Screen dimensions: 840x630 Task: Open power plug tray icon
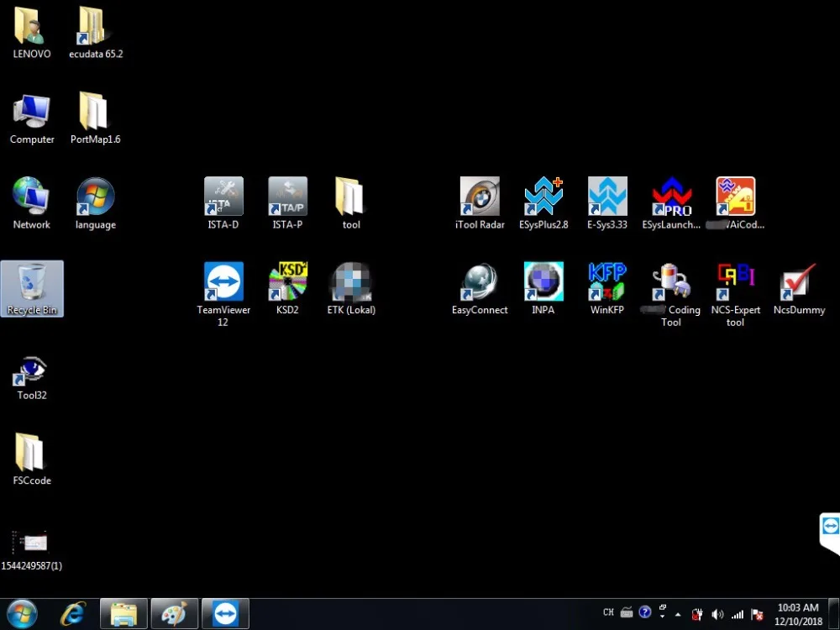(x=697, y=615)
